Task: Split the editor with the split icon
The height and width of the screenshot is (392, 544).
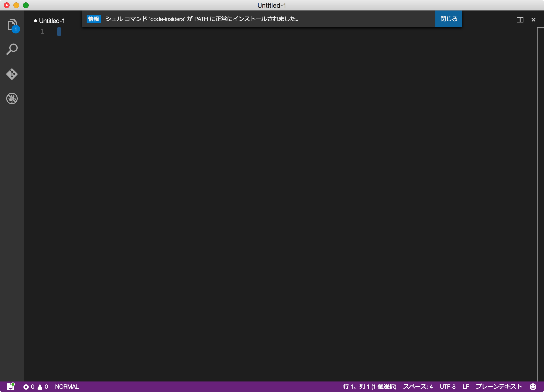Action: 520,20
